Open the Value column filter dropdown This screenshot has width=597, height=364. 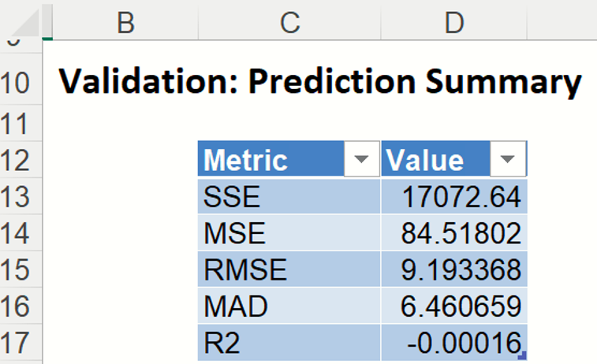(x=509, y=160)
